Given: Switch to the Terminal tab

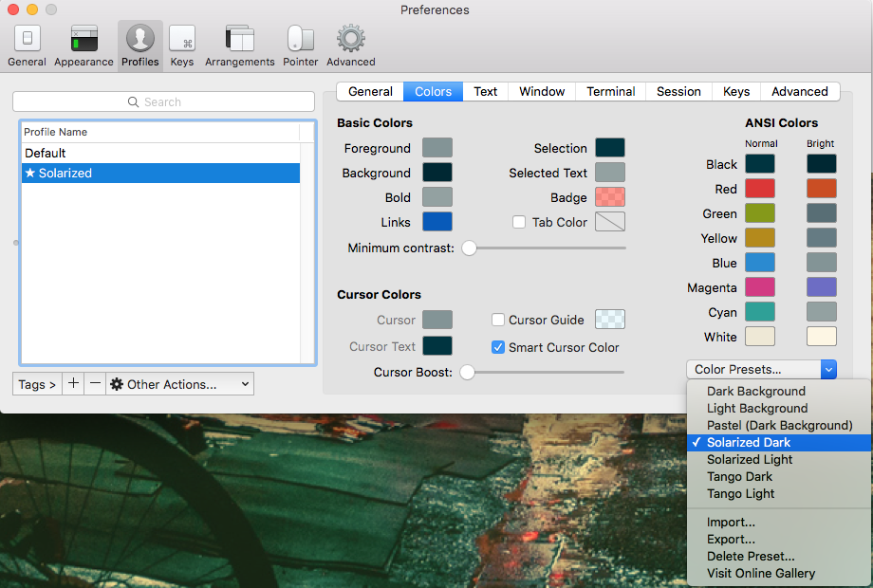Looking at the screenshot, I should [611, 92].
